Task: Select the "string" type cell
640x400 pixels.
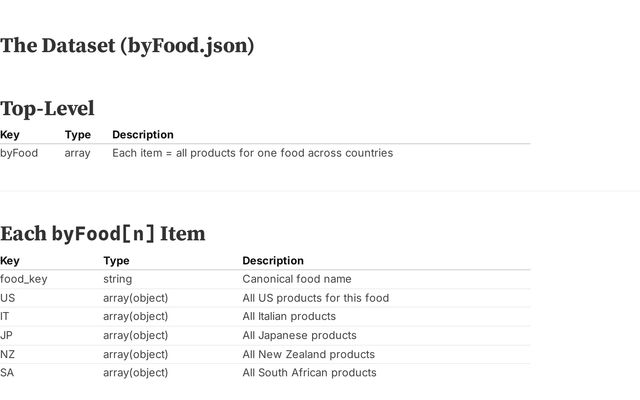Action: (x=117, y=279)
